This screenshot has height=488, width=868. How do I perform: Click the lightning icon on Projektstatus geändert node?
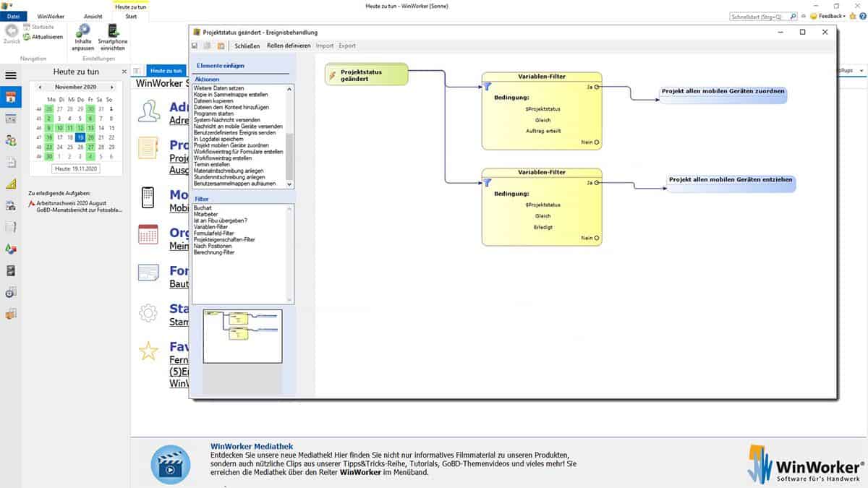[x=333, y=75]
